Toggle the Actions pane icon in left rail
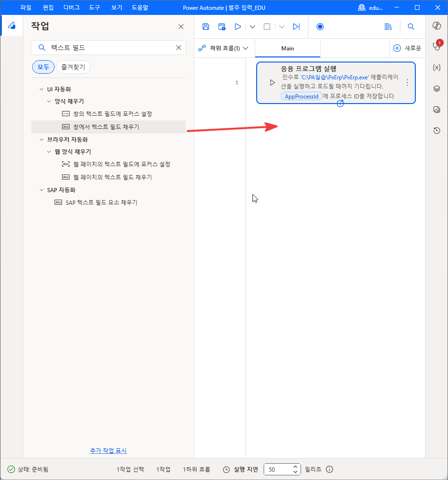The image size is (448, 480). pos(12,26)
